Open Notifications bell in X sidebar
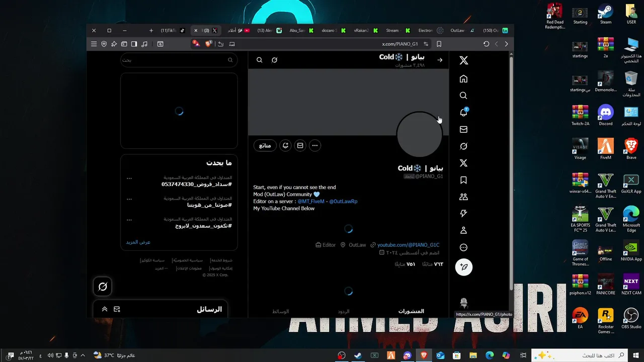Image resolution: width=644 pixels, height=362 pixels. (x=463, y=113)
